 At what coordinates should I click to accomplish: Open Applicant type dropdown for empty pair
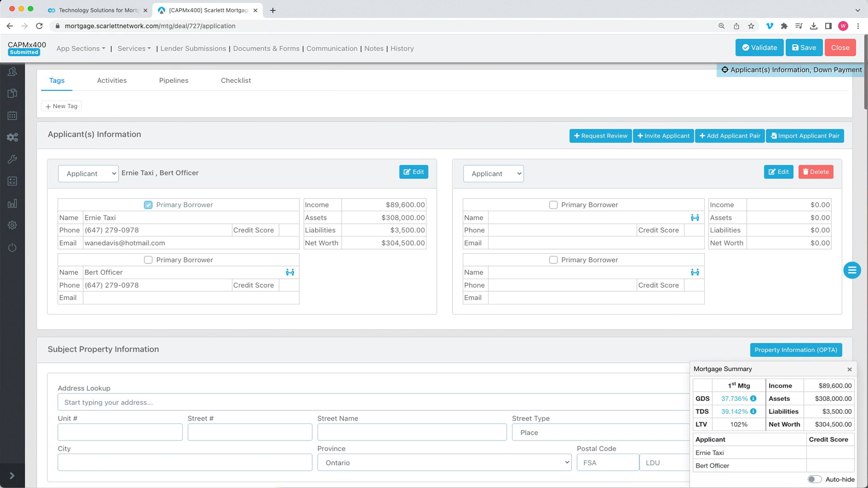tap(493, 174)
